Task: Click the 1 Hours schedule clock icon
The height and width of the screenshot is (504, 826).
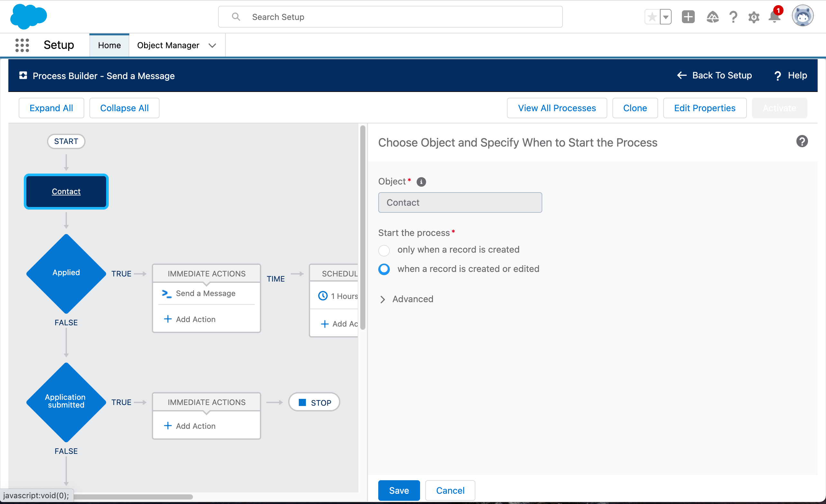Action: pos(323,296)
